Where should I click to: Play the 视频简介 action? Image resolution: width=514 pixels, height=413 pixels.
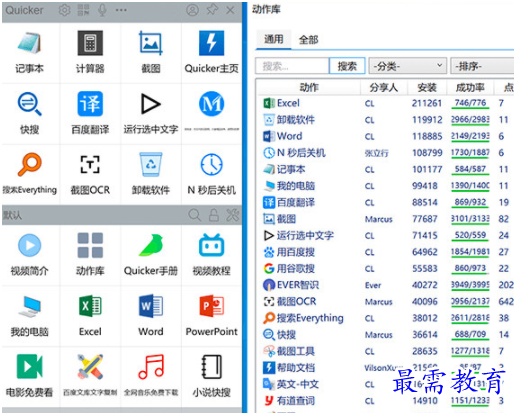(x=30, y=255)
